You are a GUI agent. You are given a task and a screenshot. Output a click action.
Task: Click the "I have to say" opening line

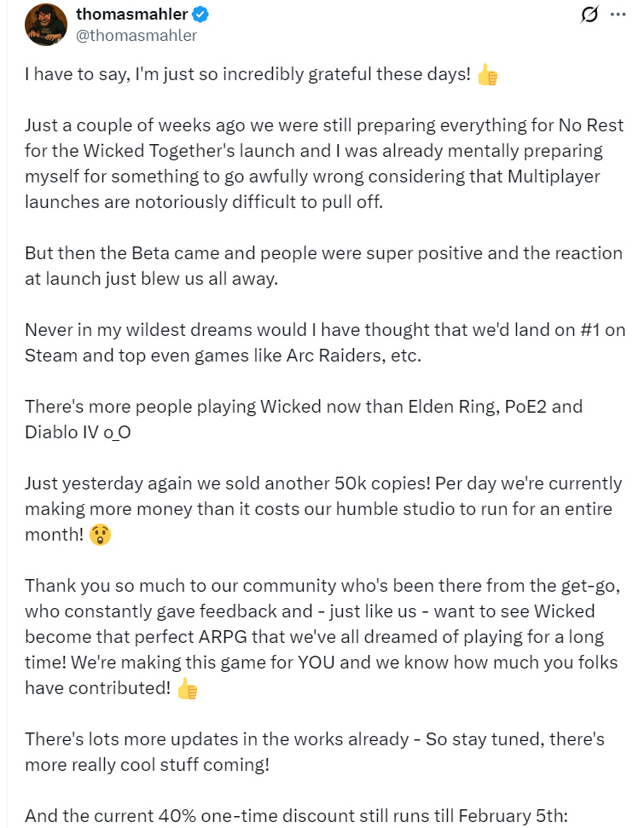coord(247,74)
